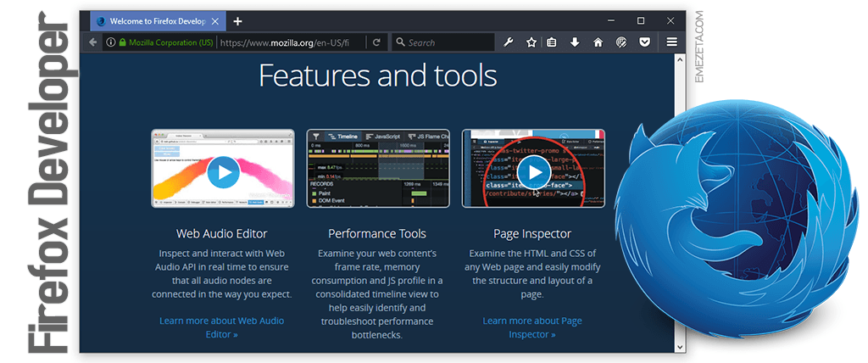Close the Firefox window

(670, 21)
